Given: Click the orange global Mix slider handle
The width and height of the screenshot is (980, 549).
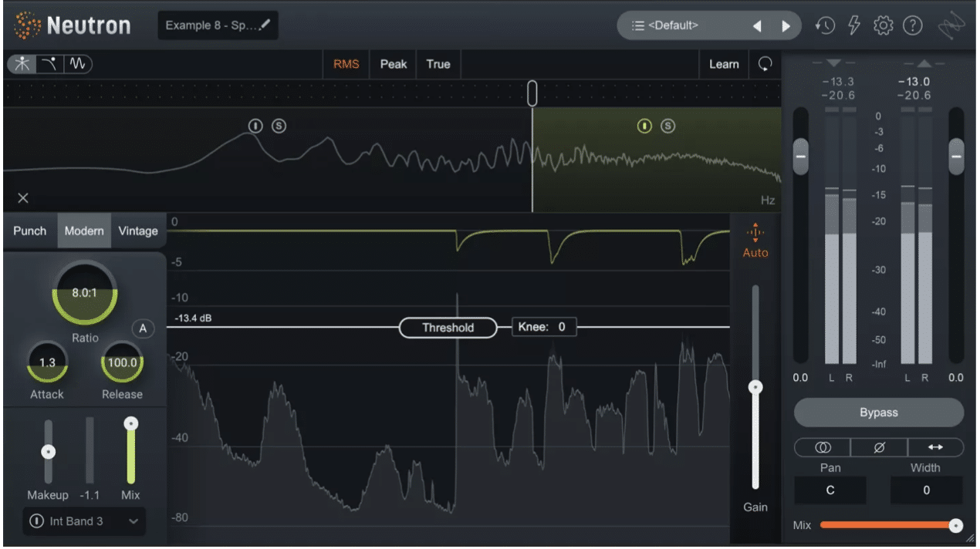Looking at the screenshot, I should pyautogui.click(x=955, y=526).
